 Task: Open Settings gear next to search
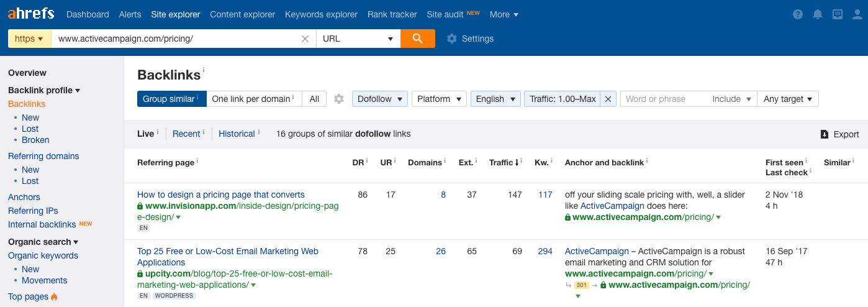[x=470, y=39]
